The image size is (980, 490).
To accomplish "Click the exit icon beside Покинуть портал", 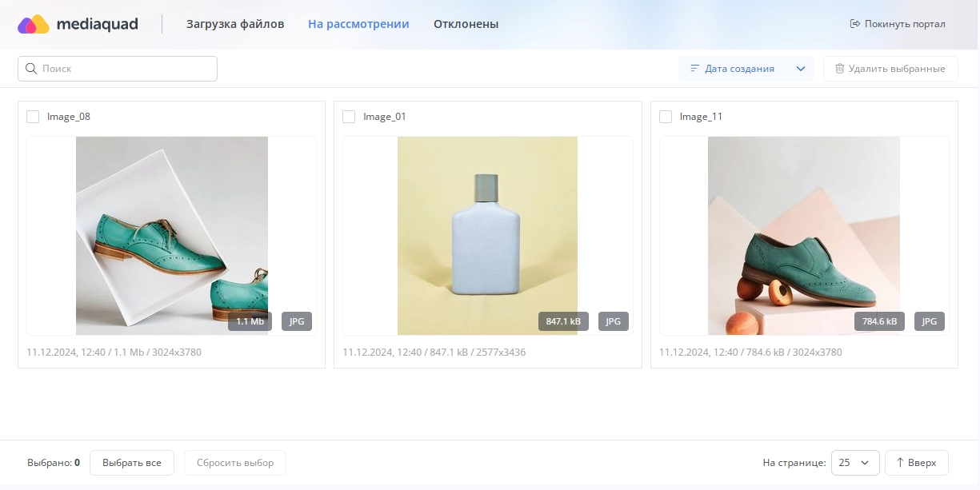I will pos(854,24).
